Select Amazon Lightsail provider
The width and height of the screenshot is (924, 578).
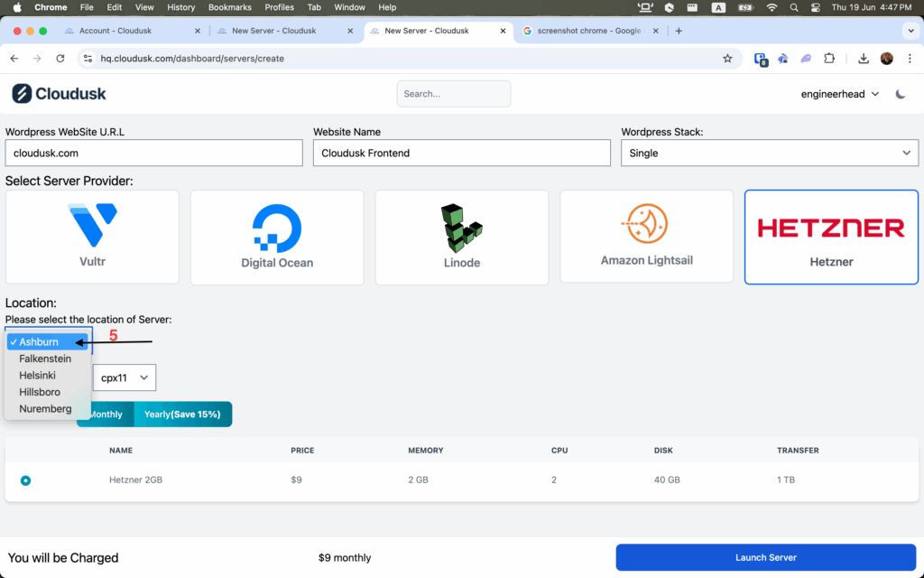pos(646,237)
